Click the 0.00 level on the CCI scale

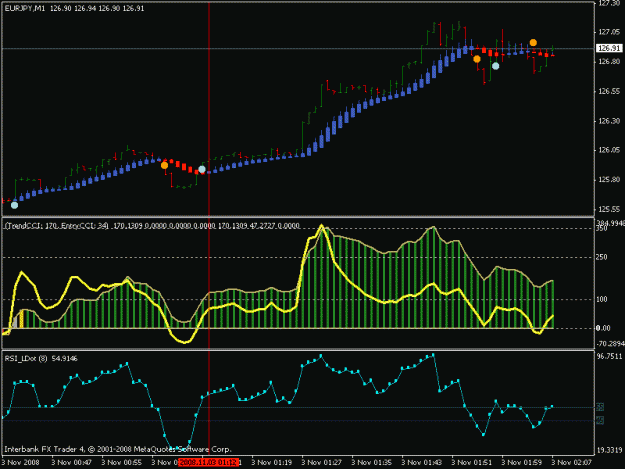click(603, 328)
